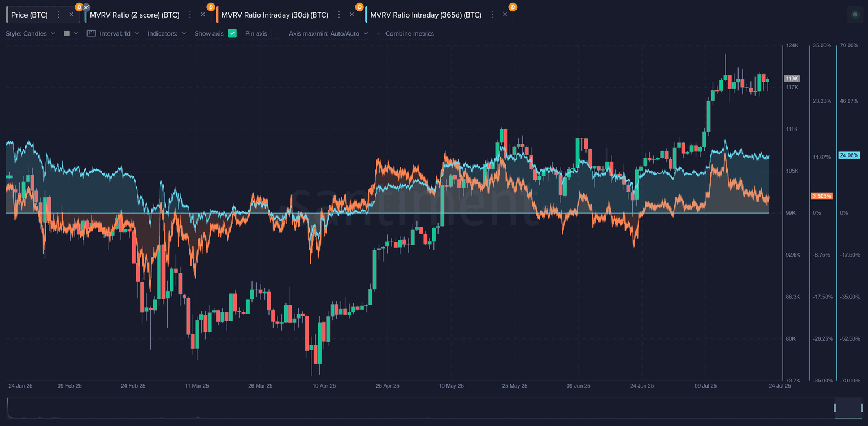Enable the Pin axis checkbox
Viewport: 868px width, 426px height.
click(276, 33)
